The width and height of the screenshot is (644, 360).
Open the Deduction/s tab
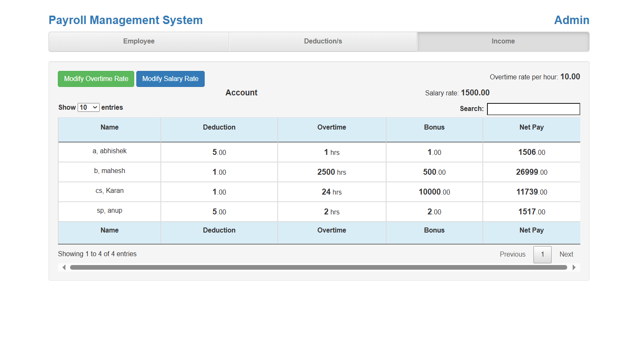pyautogui.click(x=322, y=41)
